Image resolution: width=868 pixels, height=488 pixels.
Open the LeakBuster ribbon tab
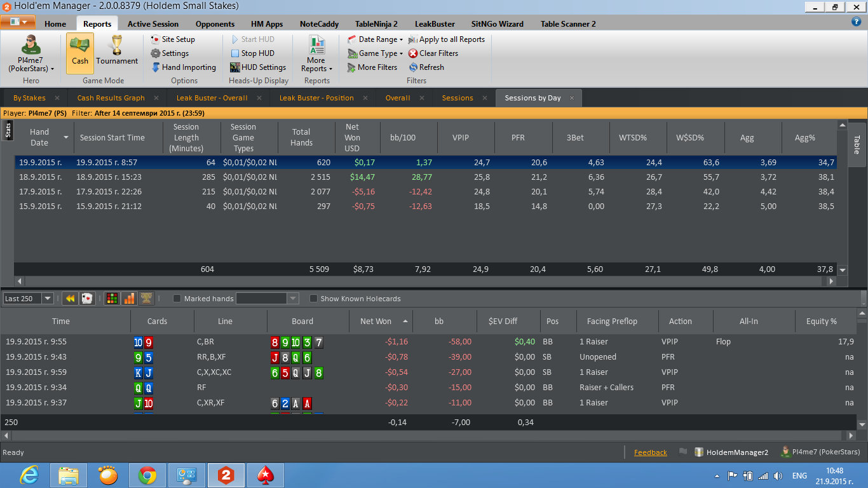coord(435,24)
